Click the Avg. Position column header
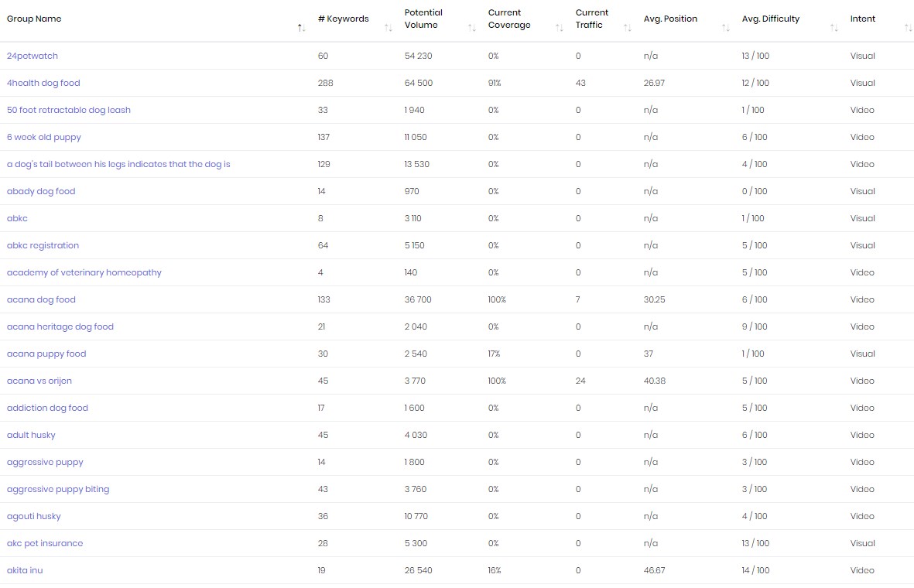This screenshot has height=588, width=914. coord(670,19)
